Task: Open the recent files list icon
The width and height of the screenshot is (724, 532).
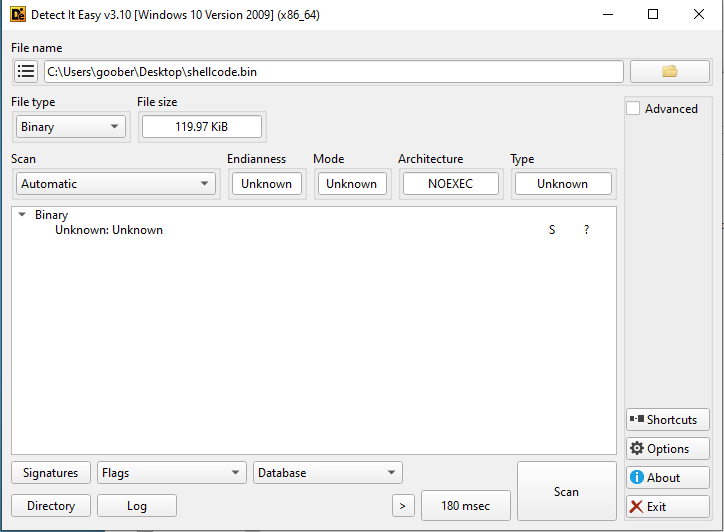Action: point(26,72)
